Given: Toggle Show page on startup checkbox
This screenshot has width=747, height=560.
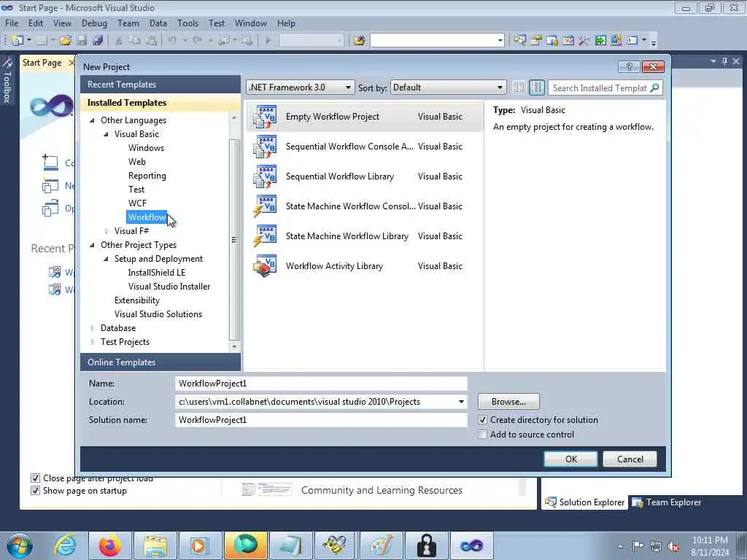Looking at the screenshot, I should 35,491.
